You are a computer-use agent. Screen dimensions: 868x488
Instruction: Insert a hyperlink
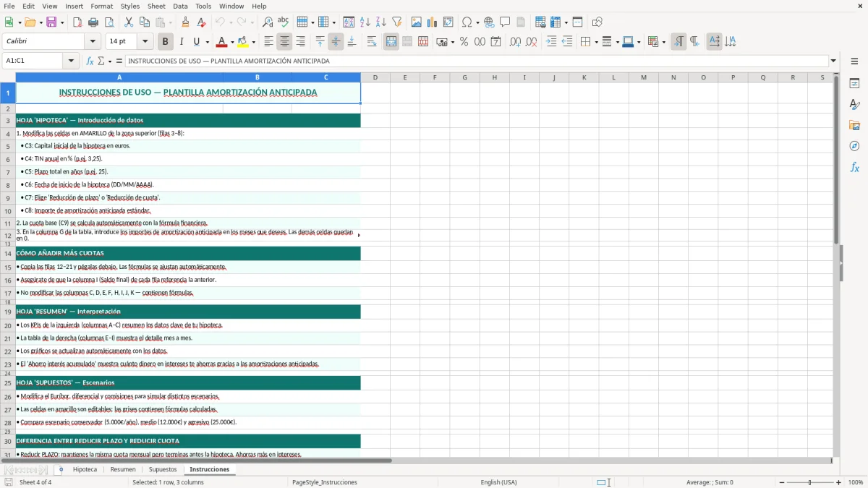[x=490, y=22]
